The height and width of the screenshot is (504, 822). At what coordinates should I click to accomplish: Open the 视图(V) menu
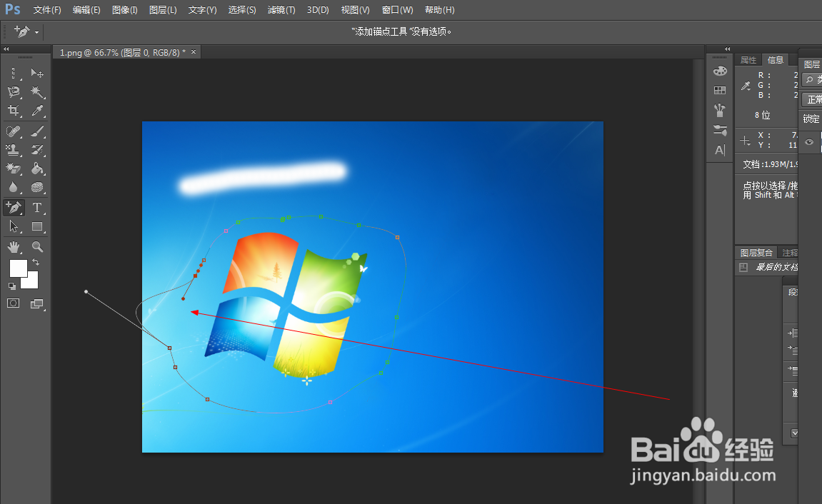(355, 10)
